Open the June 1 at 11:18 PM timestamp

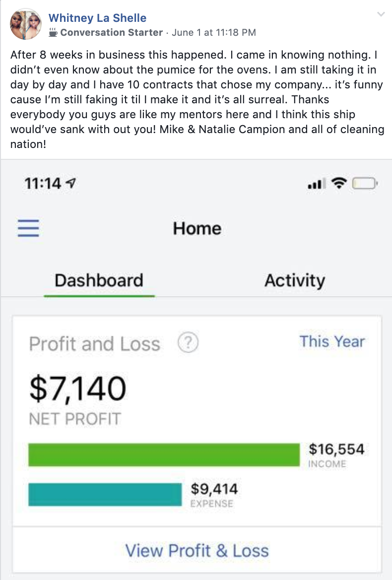coord(214,33)
